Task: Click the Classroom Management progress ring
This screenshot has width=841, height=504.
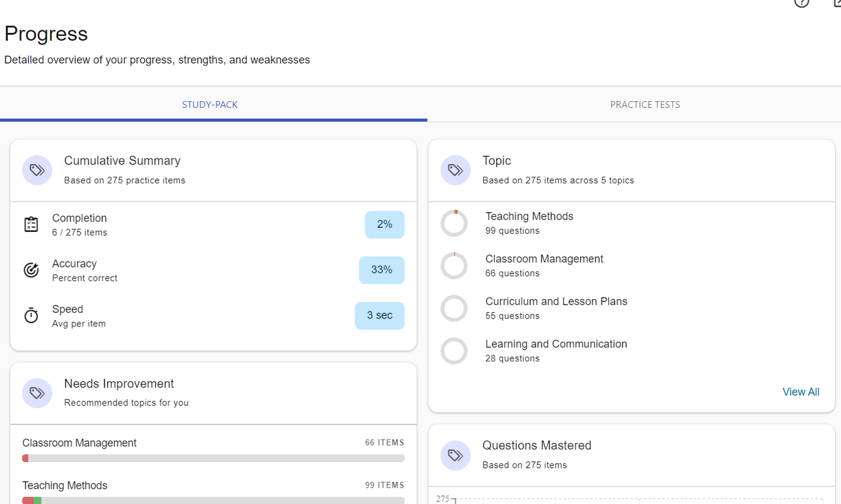Action: [454, 265]
